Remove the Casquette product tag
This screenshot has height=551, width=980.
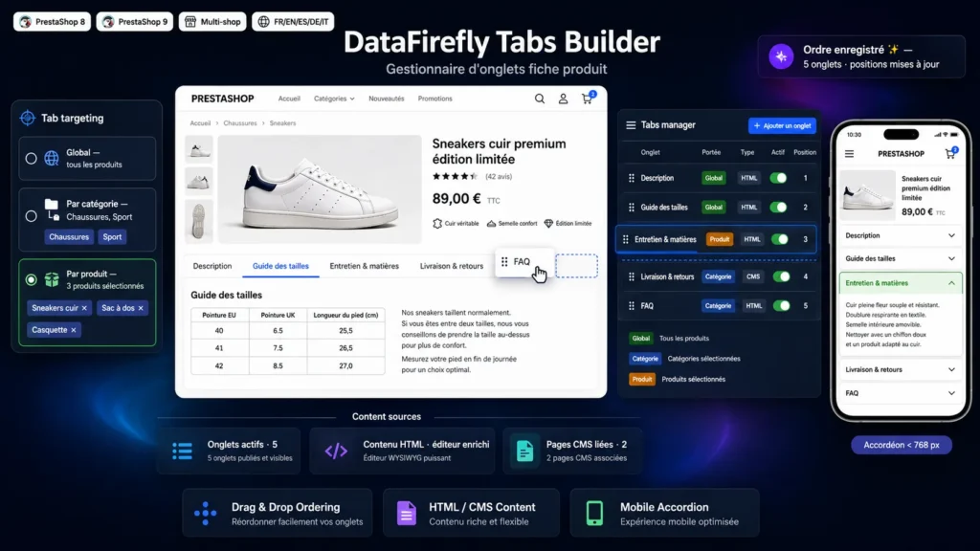pyautogui.click(x=73, y=330)
